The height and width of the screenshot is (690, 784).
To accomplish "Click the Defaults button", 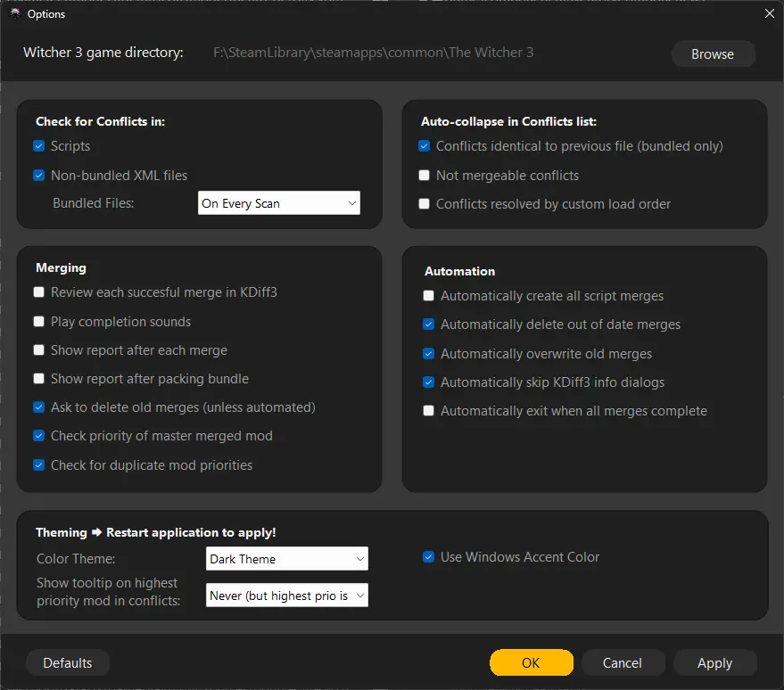I will click(68, 662).
